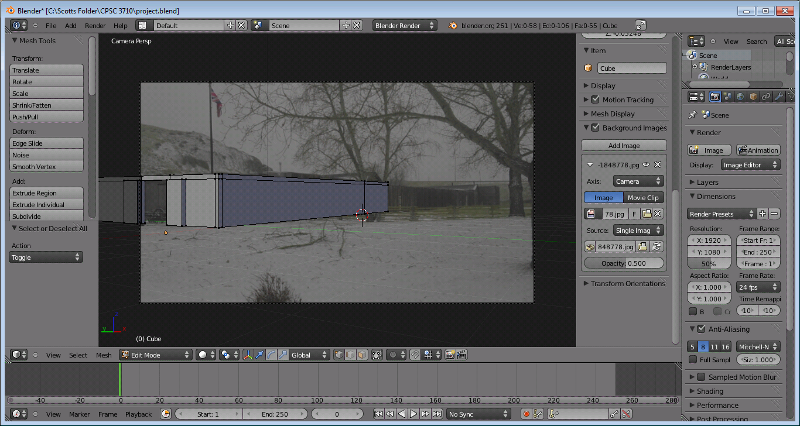Click the Blender info editor type icon
This screenshot has height=426, width=800.
coord(19,25)
